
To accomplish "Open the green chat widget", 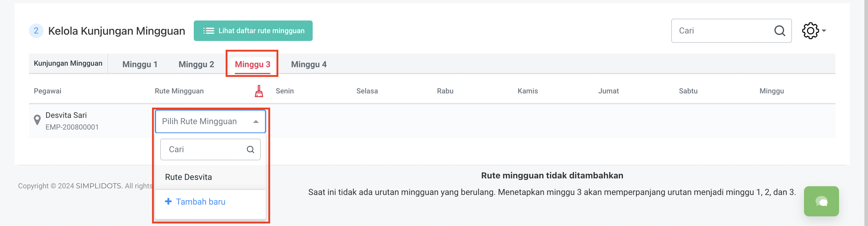I will coord(821,201).
